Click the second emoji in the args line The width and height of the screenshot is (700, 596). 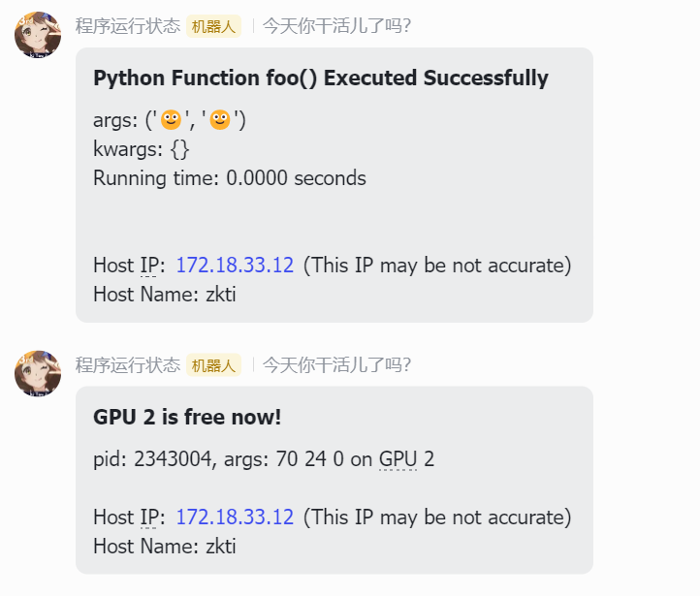[x=220, y=120]
